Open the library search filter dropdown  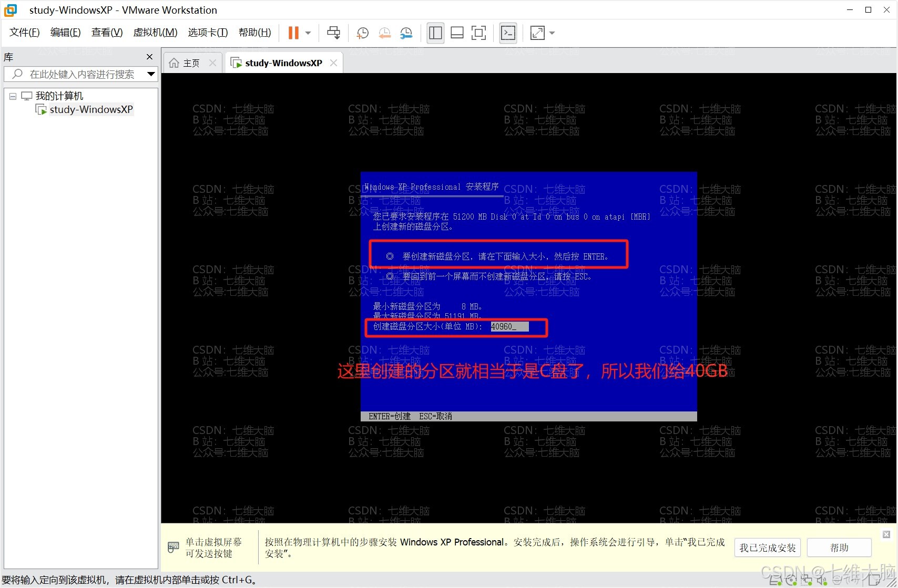point(151,74)
